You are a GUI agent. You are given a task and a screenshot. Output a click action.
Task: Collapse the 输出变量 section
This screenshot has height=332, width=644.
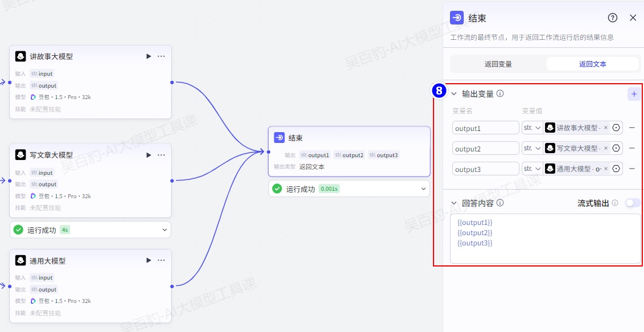454,94
